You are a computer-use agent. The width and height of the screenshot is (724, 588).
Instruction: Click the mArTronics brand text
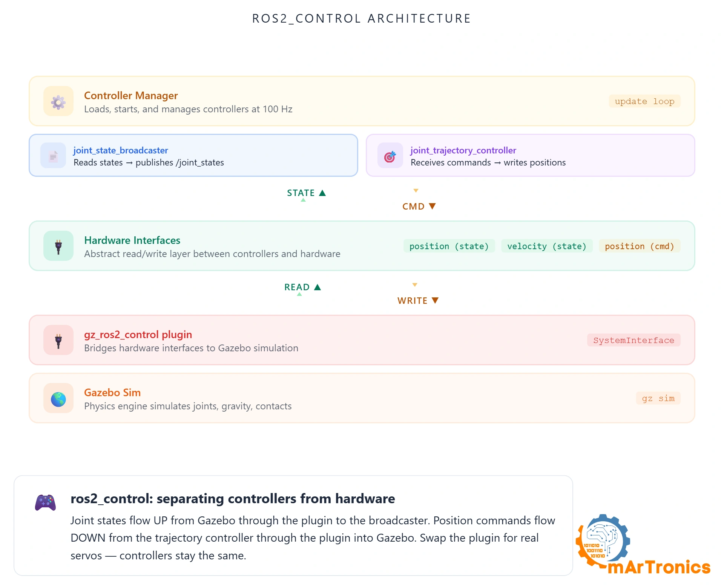[x=659, y=567]
